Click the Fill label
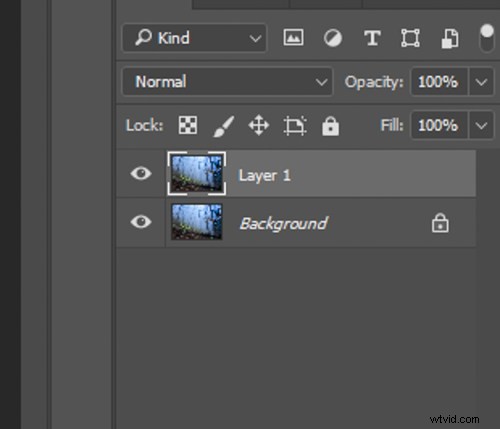 (392, 125)
